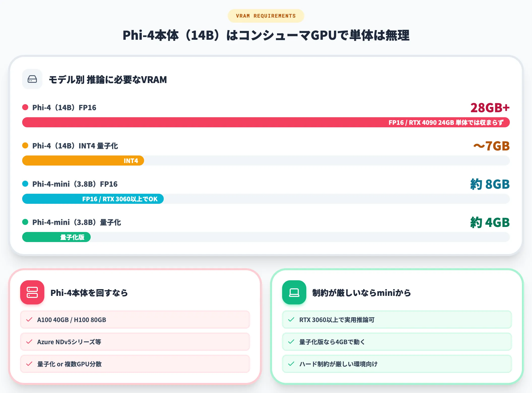This screenshot has width=532, height=393.
Task: Select the Azure NDv5シリーズ等 item
Action: [x=135, y=342]
